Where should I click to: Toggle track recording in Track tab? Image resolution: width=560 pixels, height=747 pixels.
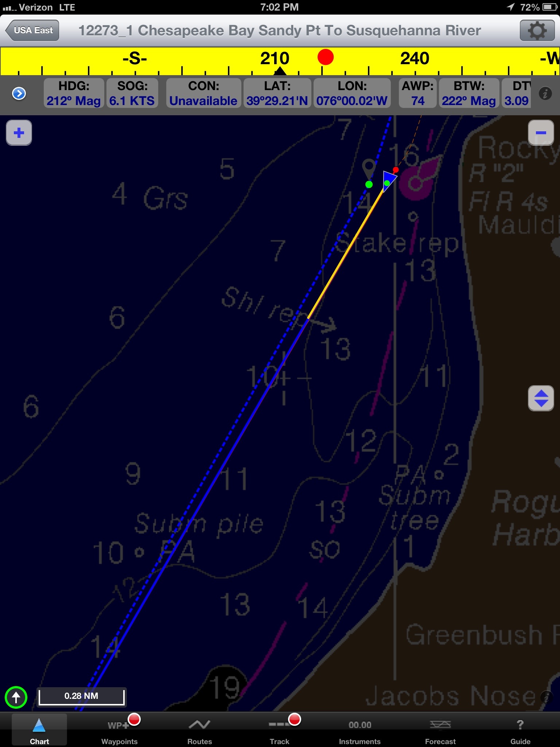(280, 729)
